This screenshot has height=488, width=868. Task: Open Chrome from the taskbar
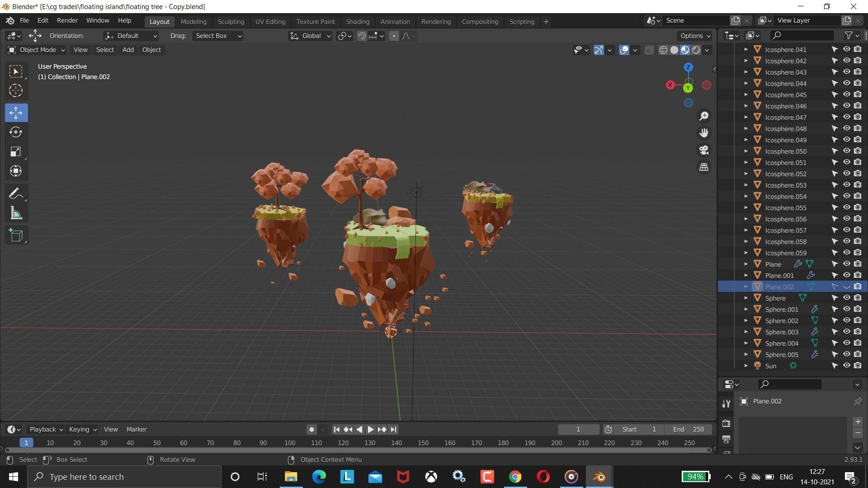click(x=515, y=477)
